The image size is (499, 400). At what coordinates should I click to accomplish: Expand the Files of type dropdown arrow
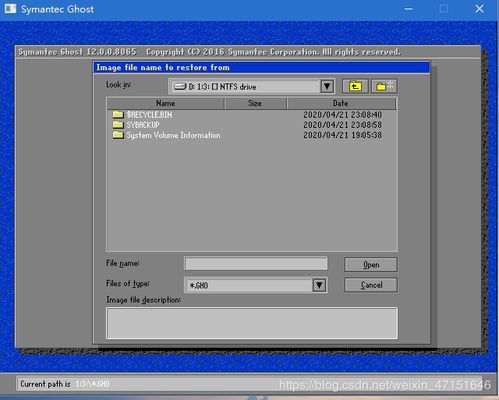coord(319,285)
